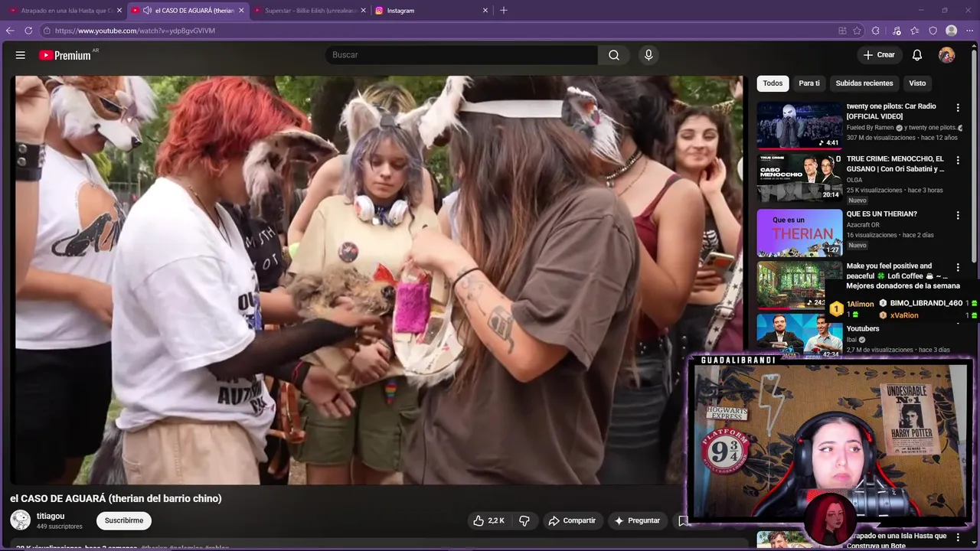View site information lock icon
The height and width of the screenshot is (551, 980).
47,31
